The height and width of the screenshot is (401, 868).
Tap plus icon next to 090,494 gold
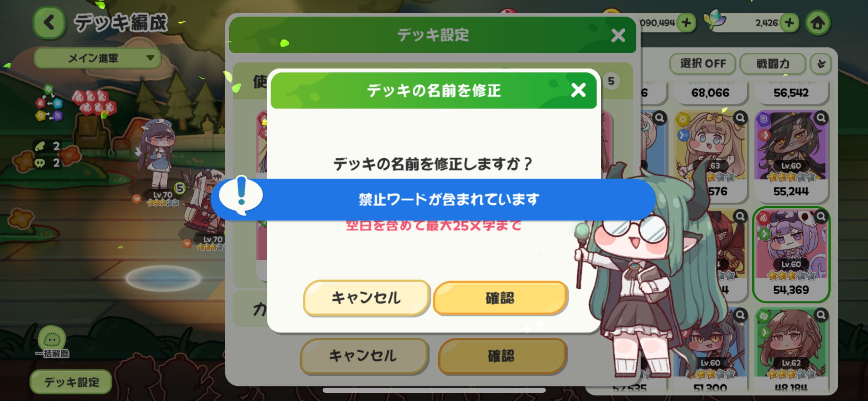tap(686, 23)
